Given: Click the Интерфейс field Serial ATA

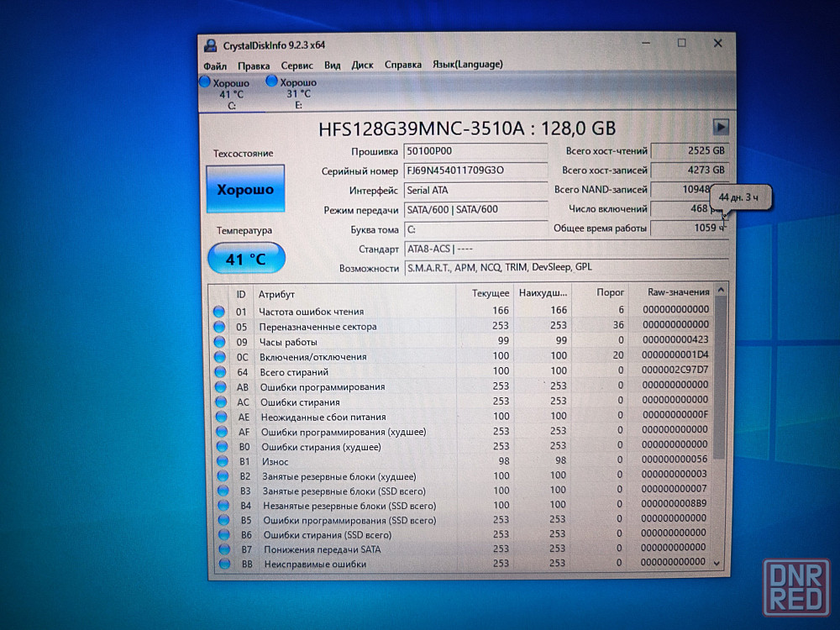Looking at the screenshot, I should (475, 190).
